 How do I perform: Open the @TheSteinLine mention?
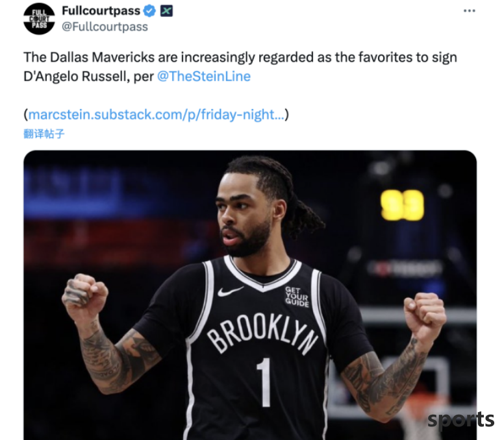[204, 77]
